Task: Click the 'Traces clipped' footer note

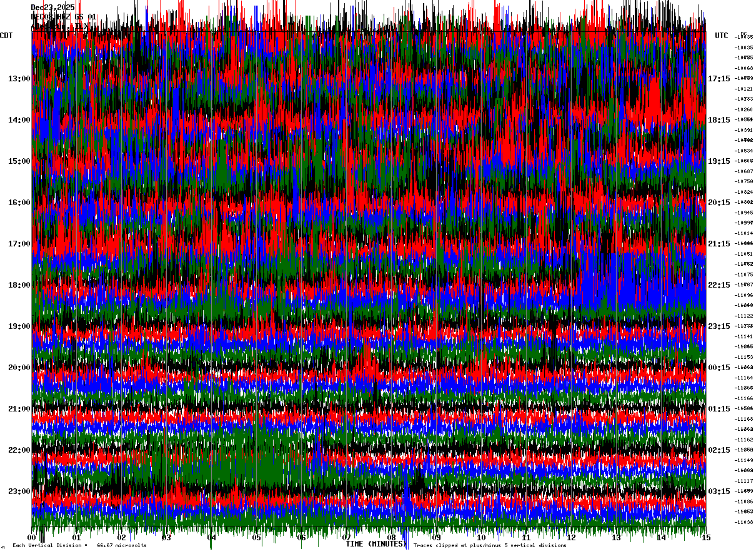Action: 490,546
